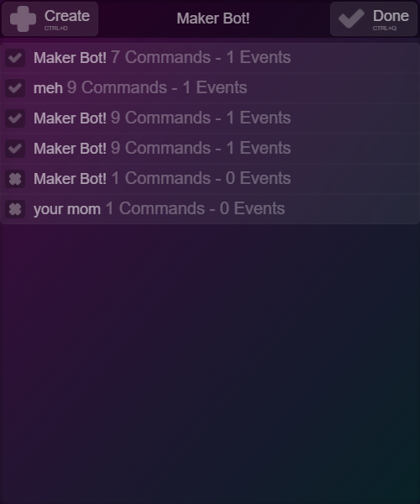Click 9 Commands - 1 Events text next to meh
Image resolution: width=420 pixels, height=504 pixels.
coord(157,87)
